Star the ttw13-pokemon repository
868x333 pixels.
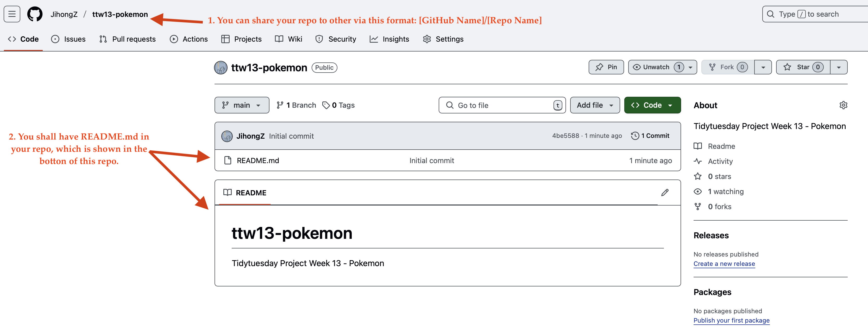tap(803, 67)
